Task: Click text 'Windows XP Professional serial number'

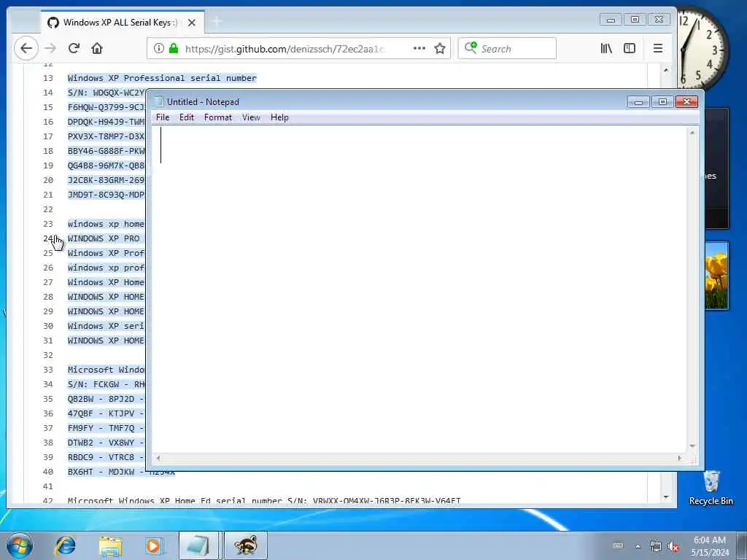Action: [162, 78]
